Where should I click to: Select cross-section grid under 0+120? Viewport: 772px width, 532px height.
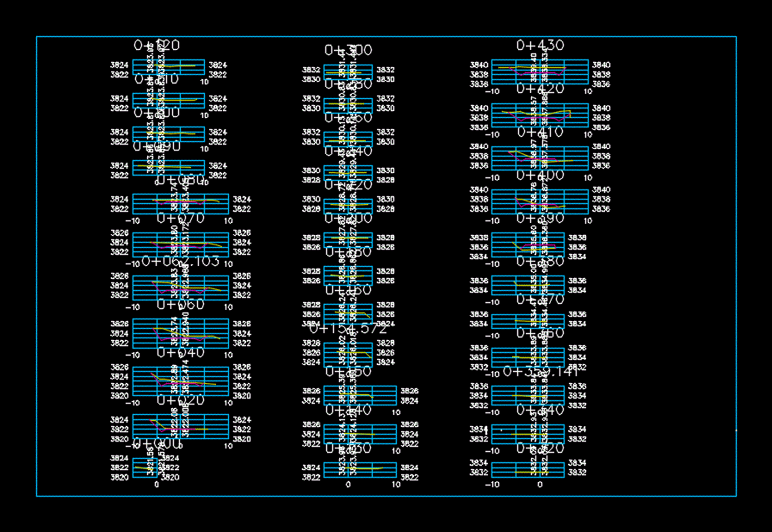tap(169, 67)
